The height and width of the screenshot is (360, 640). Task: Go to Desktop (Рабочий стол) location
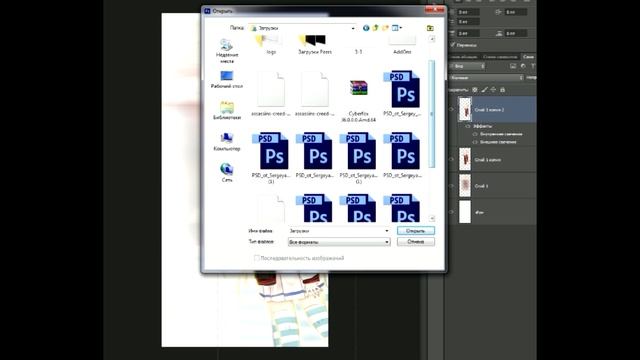(x=227, y=80)
